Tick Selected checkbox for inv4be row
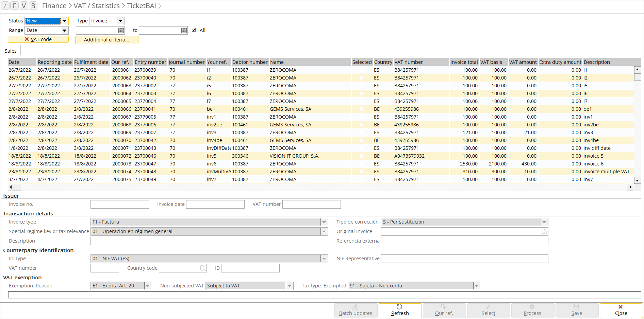Screen dimensions: 644x319 pos(362,140)
